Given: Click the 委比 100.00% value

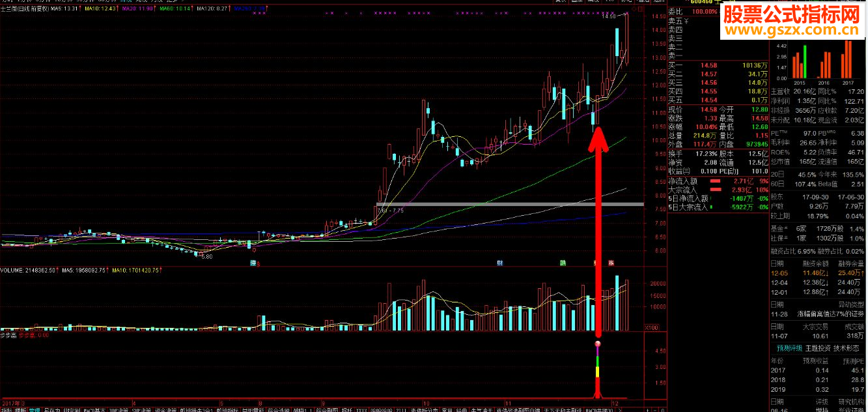Looking at the screenshot, I should (x=705, y=12).
